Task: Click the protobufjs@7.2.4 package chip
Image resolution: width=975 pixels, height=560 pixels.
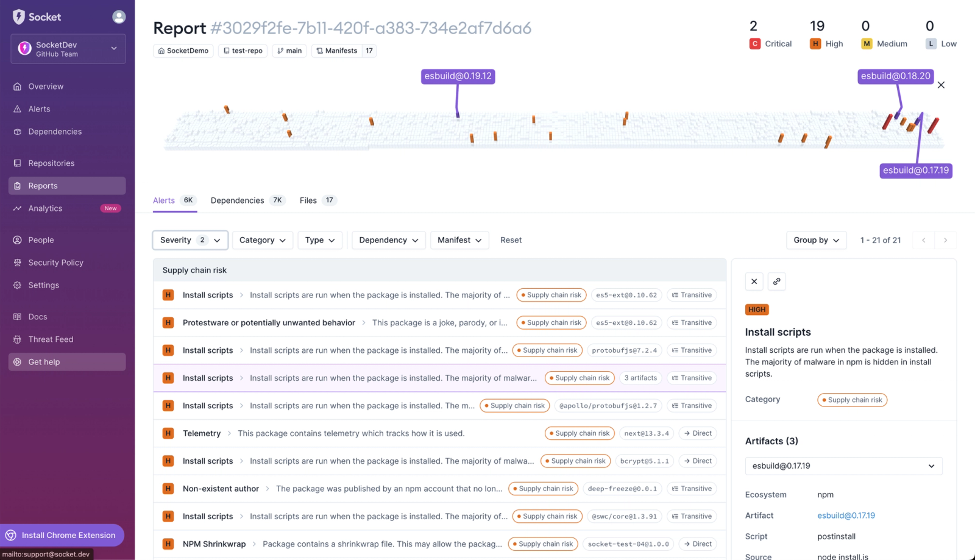Action: click(x=624, y=350)
